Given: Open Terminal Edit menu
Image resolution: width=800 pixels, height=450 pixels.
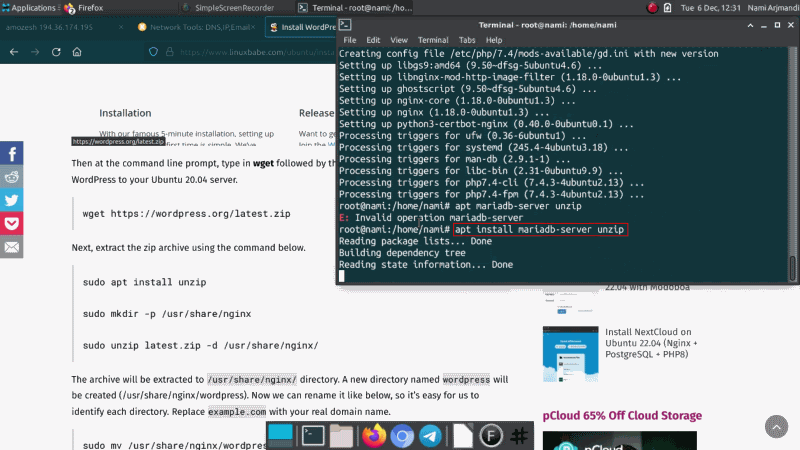Looking at the screenshot, I should coord(373,40).
